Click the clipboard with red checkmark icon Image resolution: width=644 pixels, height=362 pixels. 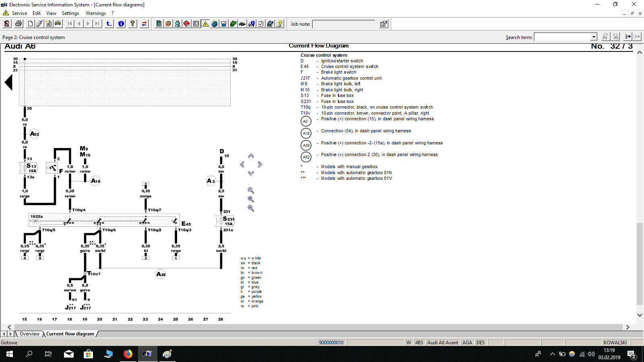[261, 24]
